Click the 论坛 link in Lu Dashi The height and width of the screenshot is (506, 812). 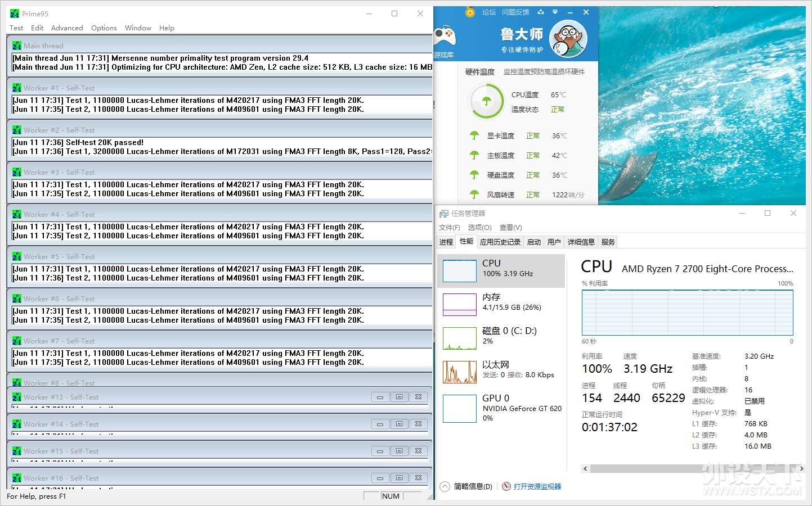(x=489, y=12)
